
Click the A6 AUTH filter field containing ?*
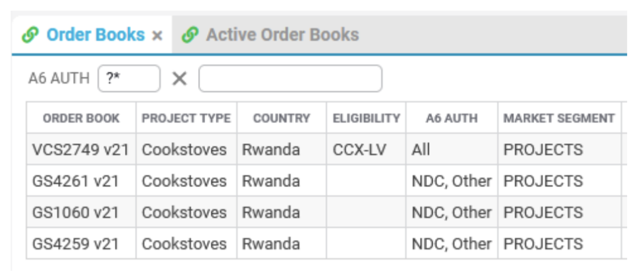[129, 79]
